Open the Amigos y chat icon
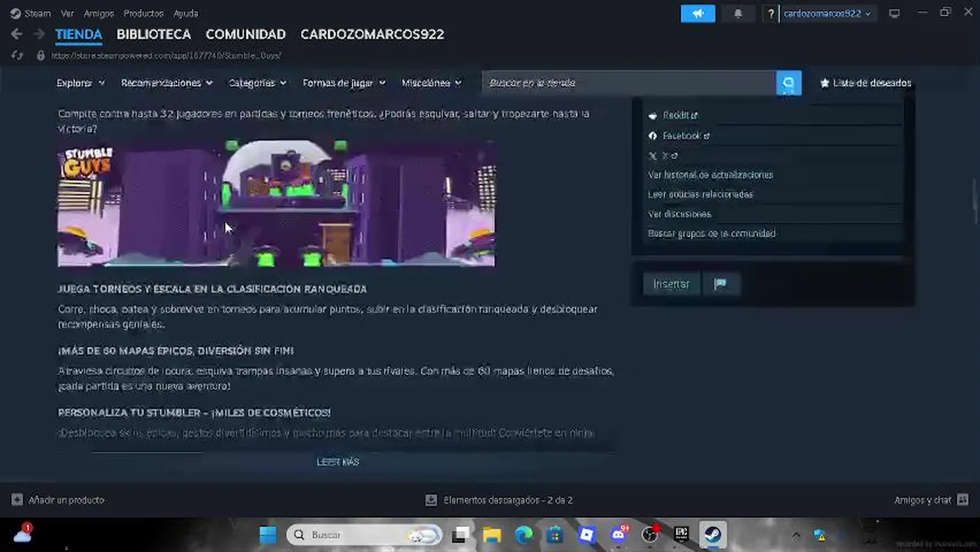 point(962,500)
